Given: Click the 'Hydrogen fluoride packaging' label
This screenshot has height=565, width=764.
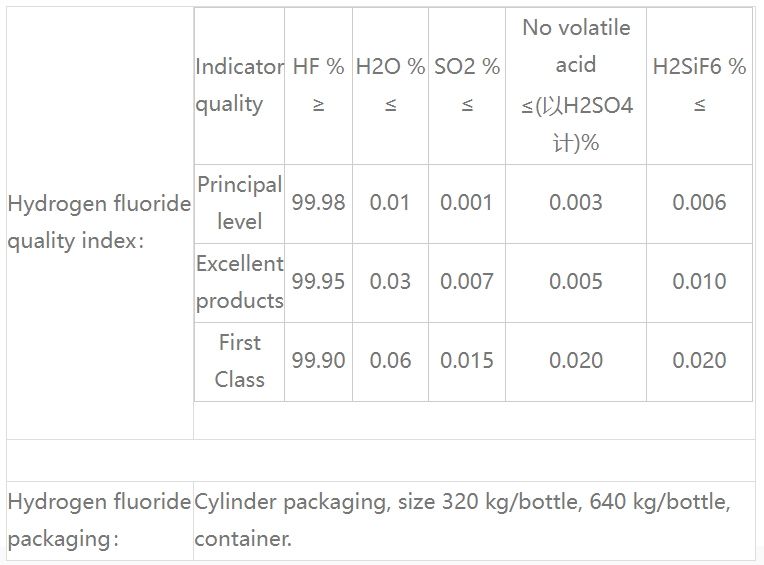Looking at the screenshot, I should point(99,520).
